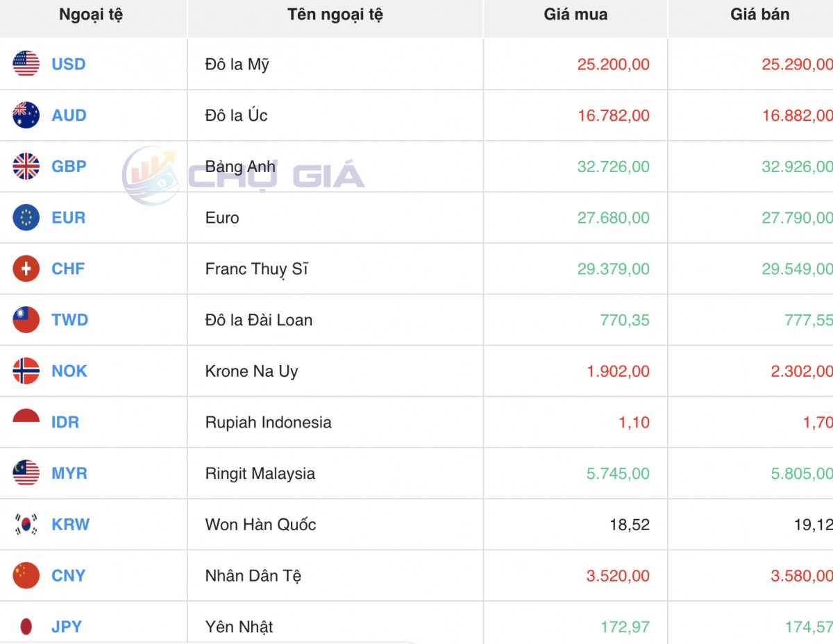Open the GBP currency link
The width and height of the screenshot is (833, 644).
[69, 167]
